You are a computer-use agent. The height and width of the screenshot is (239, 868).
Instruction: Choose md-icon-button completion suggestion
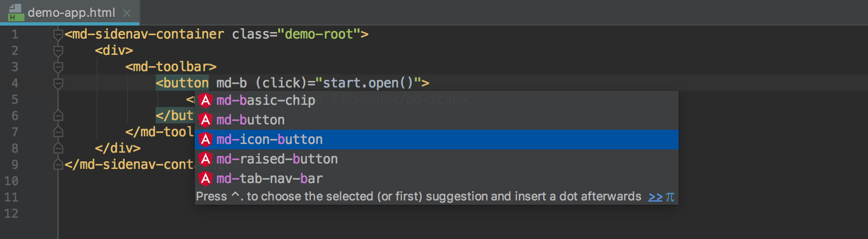pyautogui.click(x=437, y=140)
